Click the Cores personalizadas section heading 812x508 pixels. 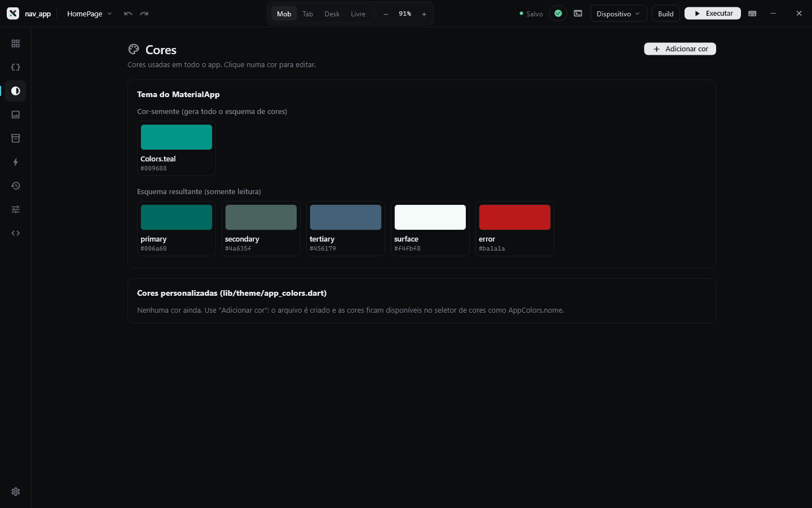(232, 293)
